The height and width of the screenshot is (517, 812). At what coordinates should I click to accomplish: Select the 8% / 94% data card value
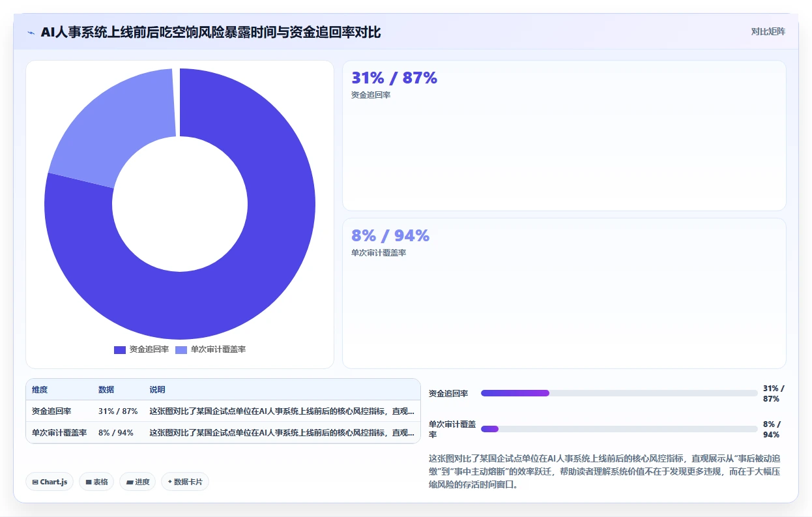(x=390, y=236)
